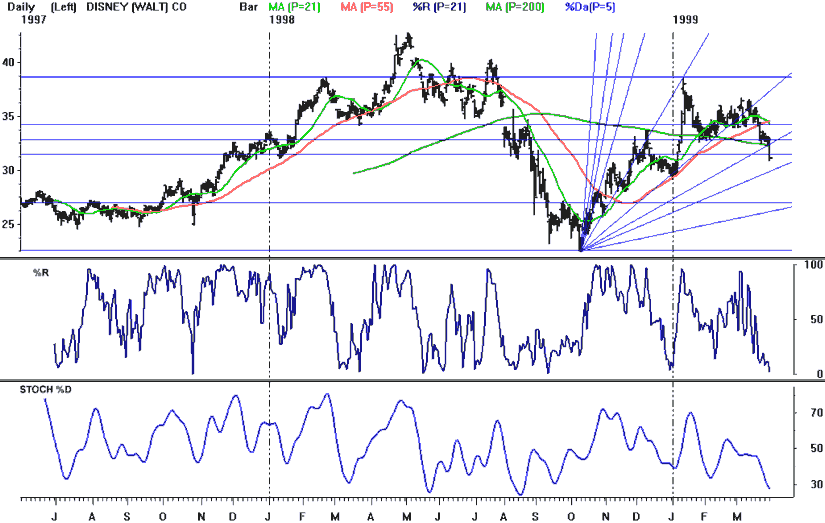
Task: Click the '%R' panel label
Action: coord(41,273)
